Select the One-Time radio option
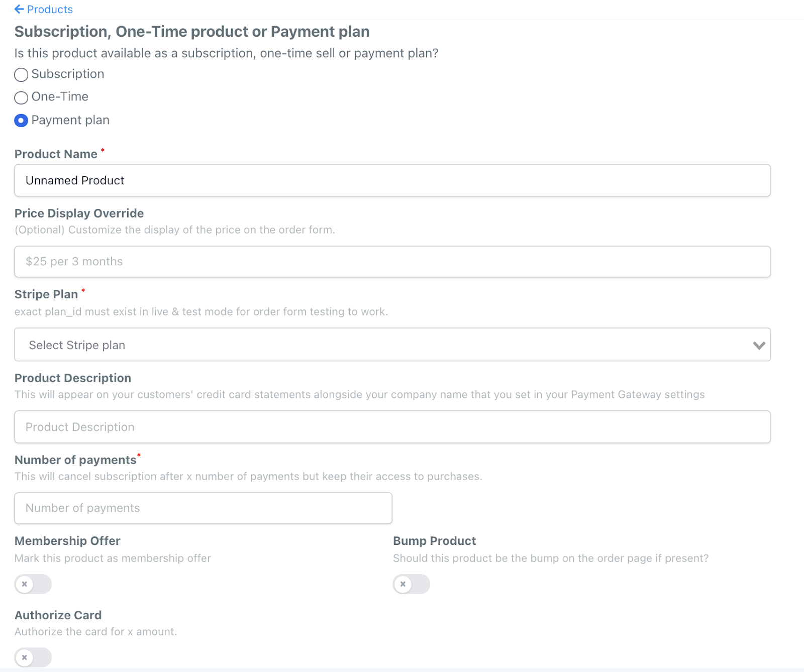This screenshot has height=672, width=804. pyautogui.click(x=21, y=97)
